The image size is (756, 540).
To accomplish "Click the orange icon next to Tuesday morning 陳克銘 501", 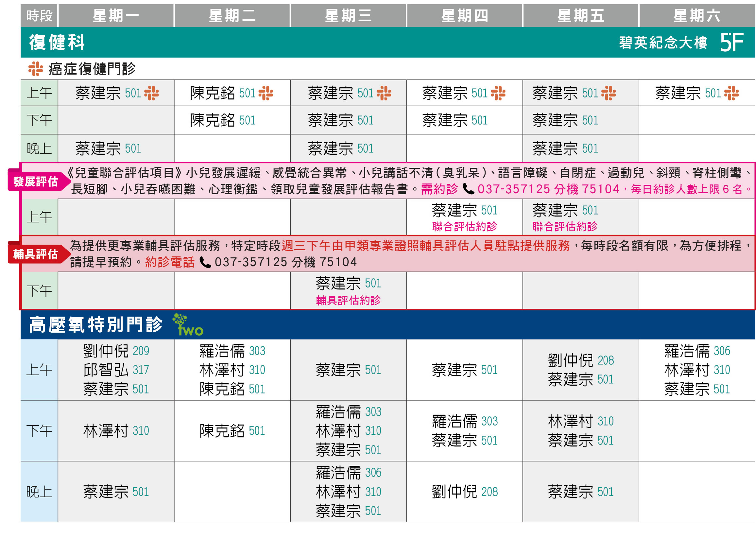I will [x=266, y=93].
